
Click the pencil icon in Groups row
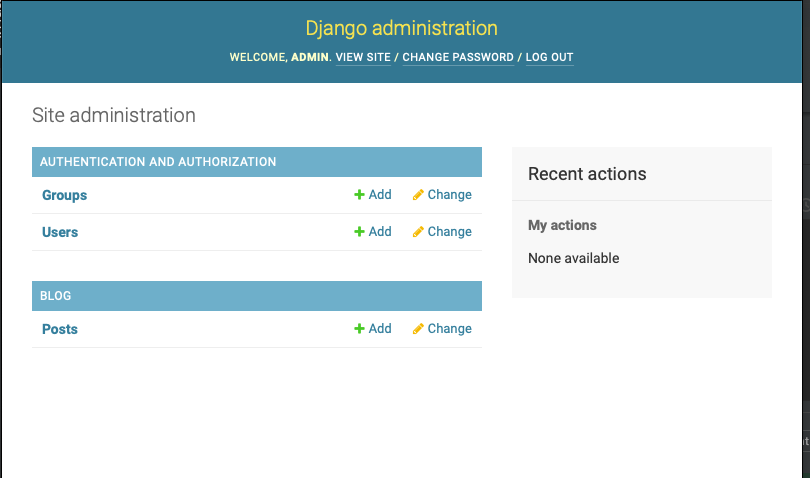pos(418,195)
